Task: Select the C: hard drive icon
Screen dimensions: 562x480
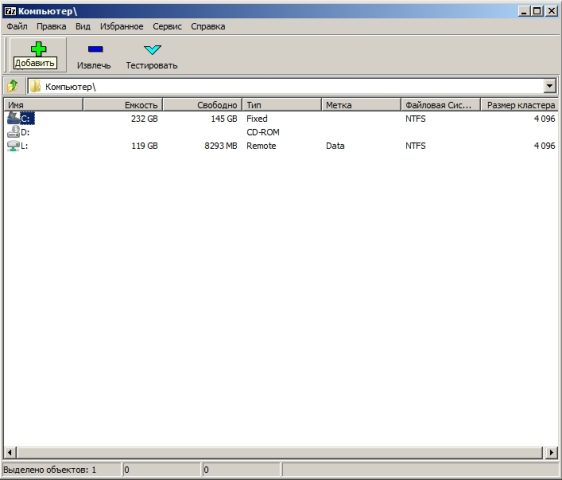Action: pos(13,118)
